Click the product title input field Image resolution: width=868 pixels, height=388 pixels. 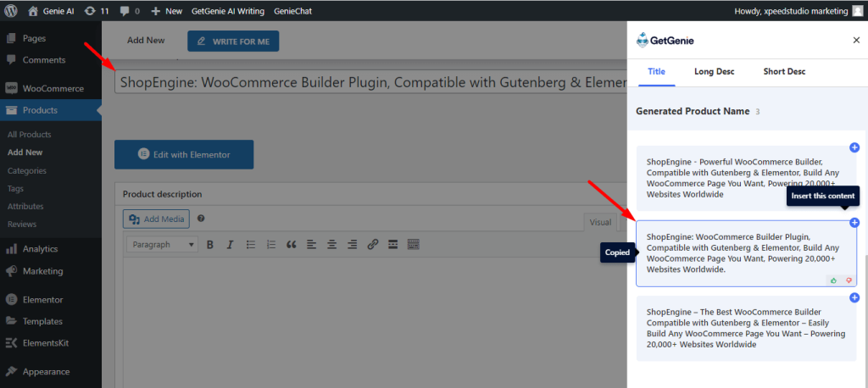tap(371, 82)
